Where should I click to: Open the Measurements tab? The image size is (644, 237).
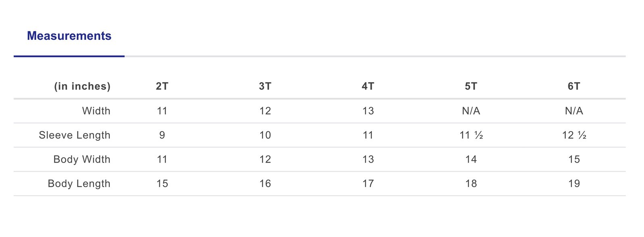click(69, 36)
